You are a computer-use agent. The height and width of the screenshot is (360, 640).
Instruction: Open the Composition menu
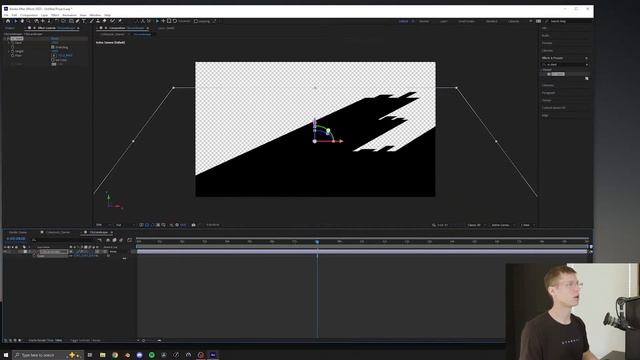[29, 15]
